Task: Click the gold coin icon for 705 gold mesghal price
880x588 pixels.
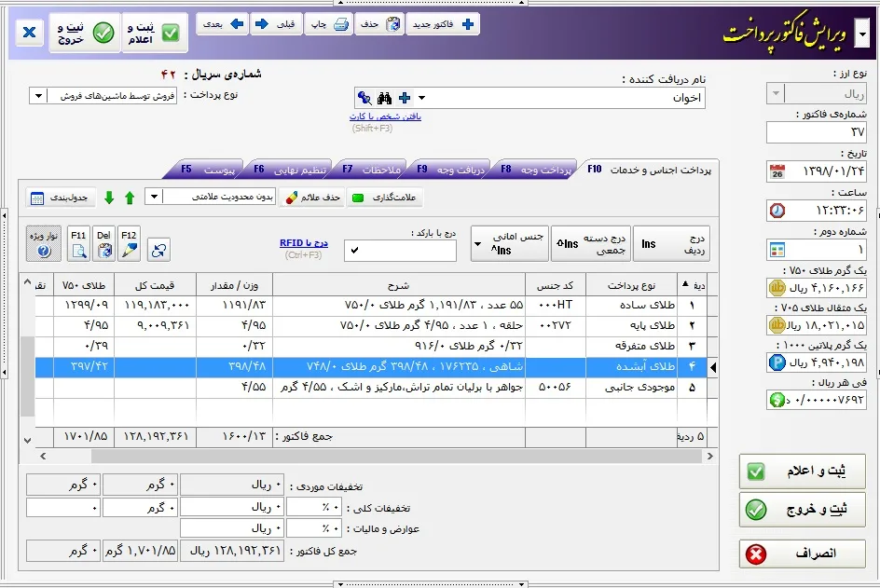Action: 777,325
